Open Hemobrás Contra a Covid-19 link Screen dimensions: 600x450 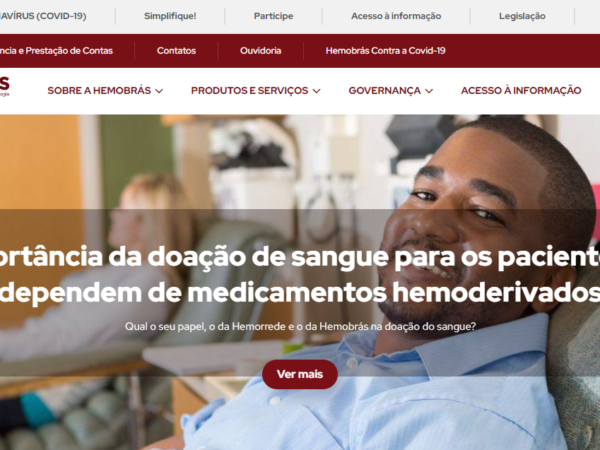385,51
